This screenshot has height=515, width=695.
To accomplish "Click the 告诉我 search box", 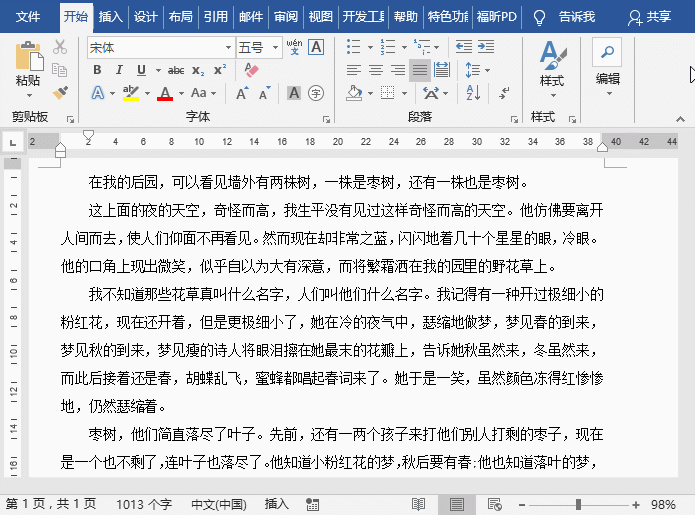I will click(576, 17).
